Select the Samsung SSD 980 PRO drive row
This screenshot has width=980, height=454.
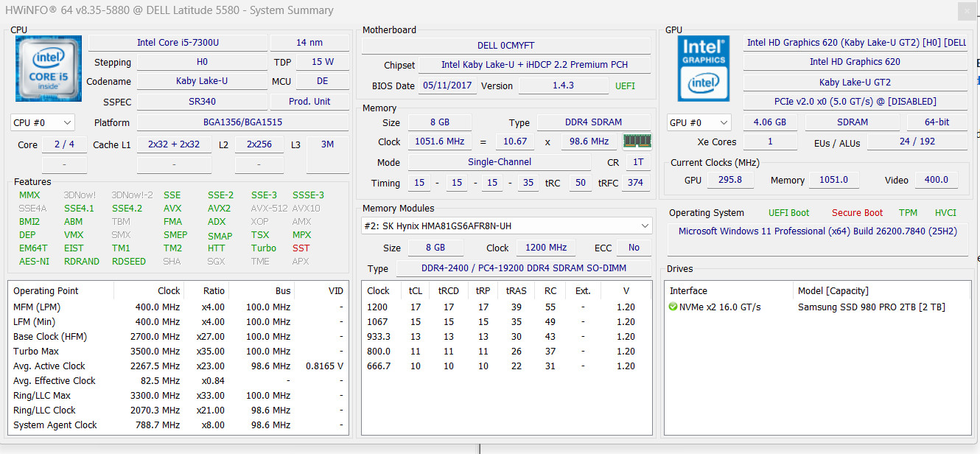pos(816,307)
